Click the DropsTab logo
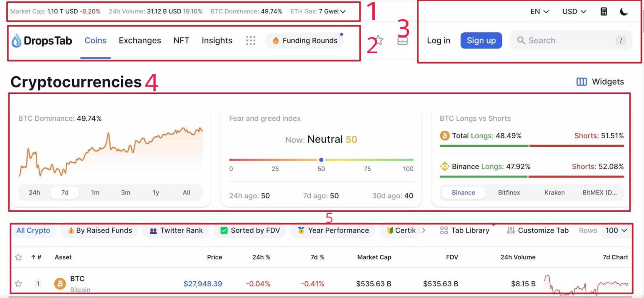Viewport: 644px width, 298px height. tap(42, 41)
